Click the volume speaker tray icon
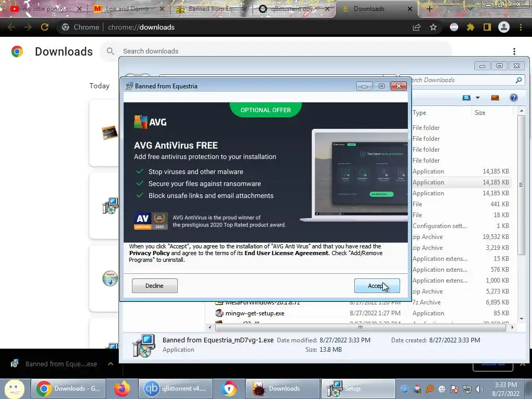Image resolution: width=532 pixels, height=399 pixels. [x=480, y=389]
